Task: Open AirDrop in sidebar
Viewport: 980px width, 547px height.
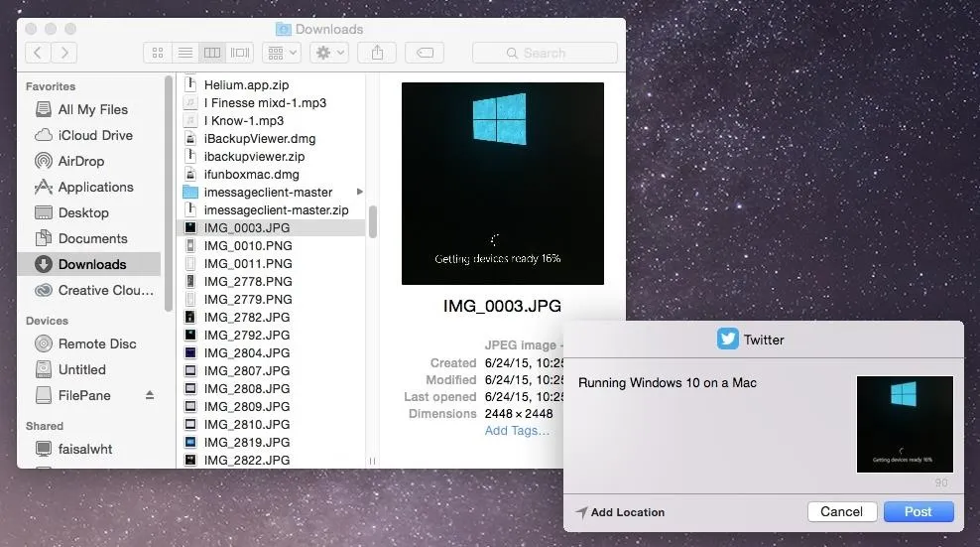Action: [x=89, y=161]
